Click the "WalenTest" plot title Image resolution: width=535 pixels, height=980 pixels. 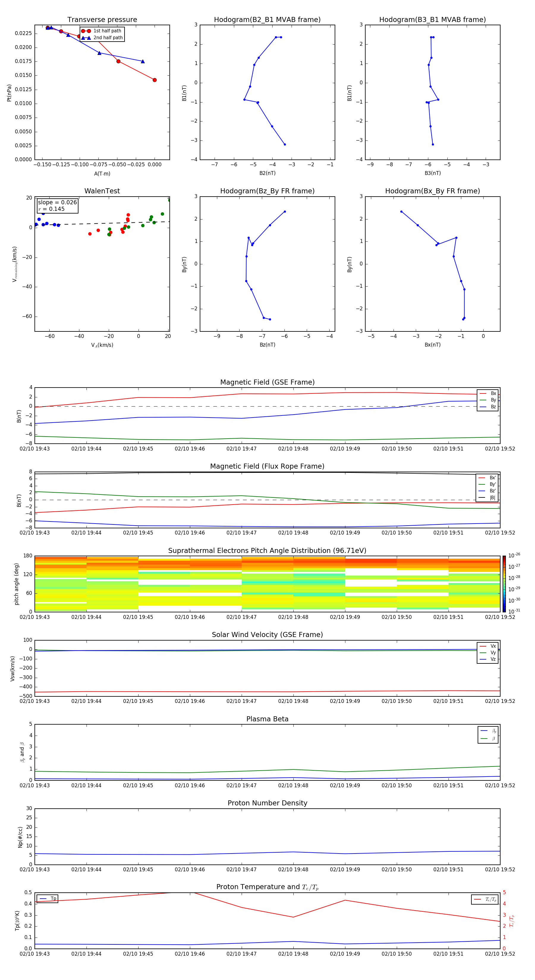(x=102, y=191)
